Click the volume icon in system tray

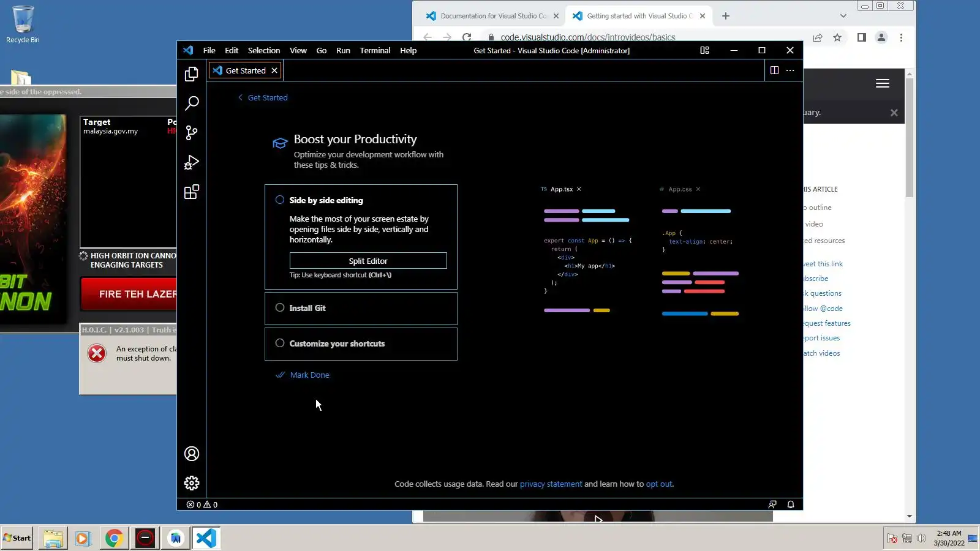[x=921, y=538]
